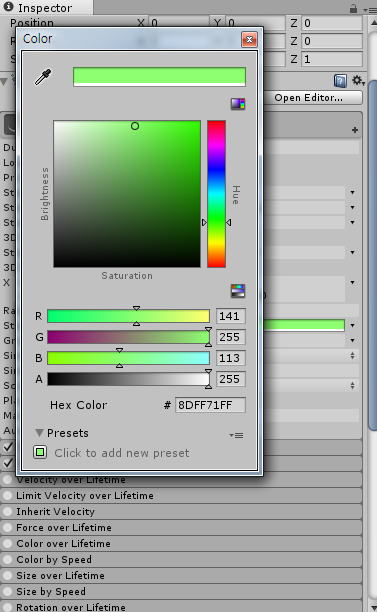
Task: Pick the eyedropper tool in Color window
Action: [x=43, y=77]
